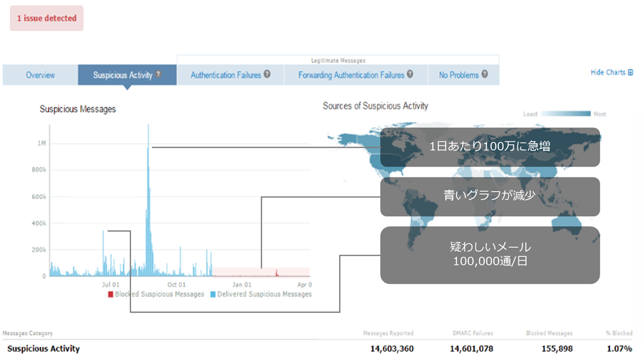Select the Suspicious Activity tab

click(123, 75)
